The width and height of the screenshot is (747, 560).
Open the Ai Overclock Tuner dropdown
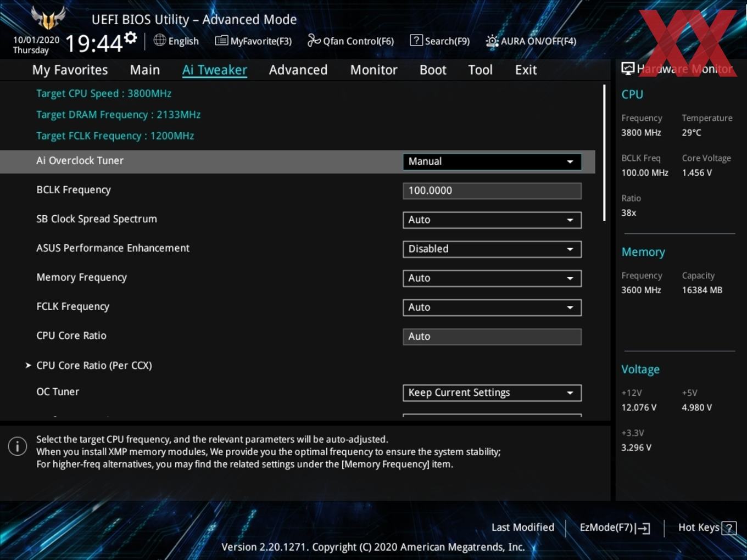tap(492, 161)
